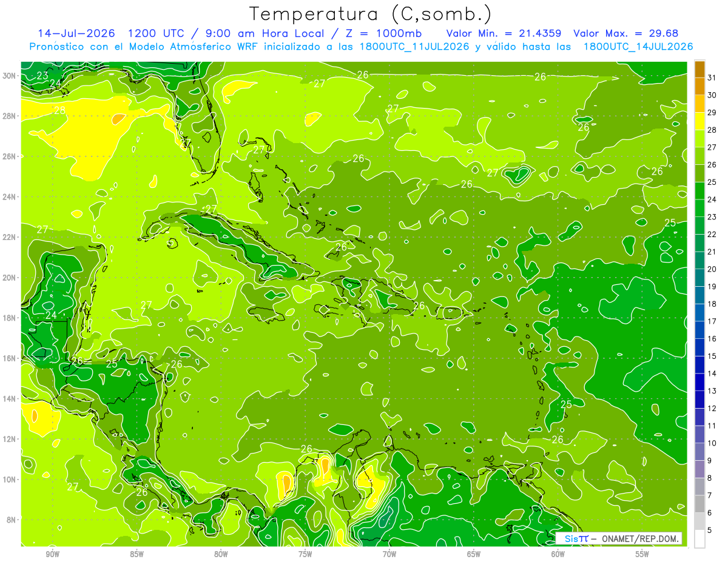Click the '1800UTC_11JUL2026' initialization time text
The width and height of the screenshot is (728, 562).
pyautogui.click(x=414, y=47)
